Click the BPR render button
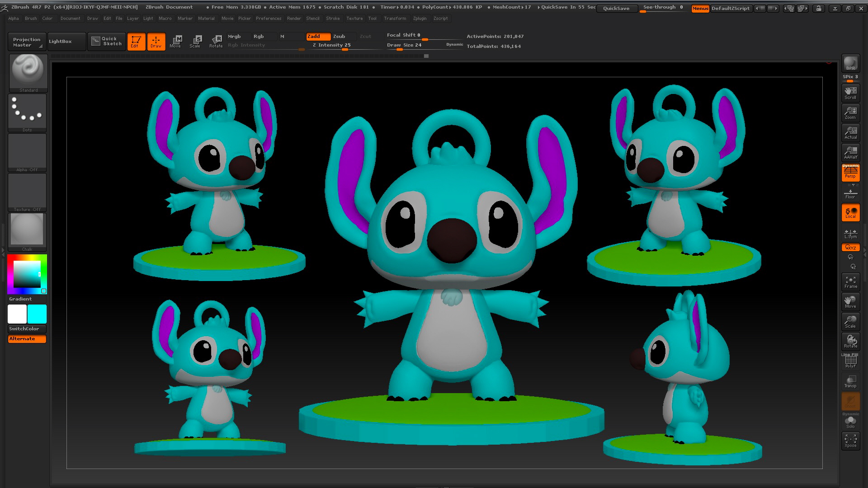 [850, 64]
